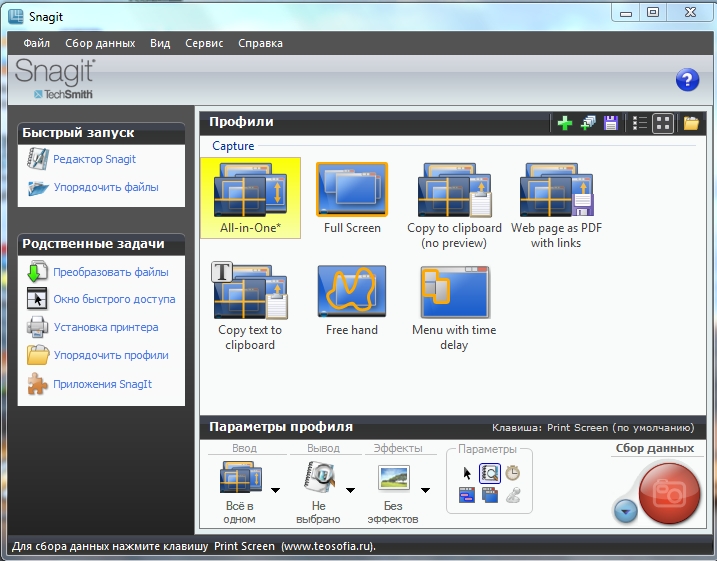Open organize profiles folder icon in toolbar
This screenshot has width=717, height=561.
[x=691, y=123]
